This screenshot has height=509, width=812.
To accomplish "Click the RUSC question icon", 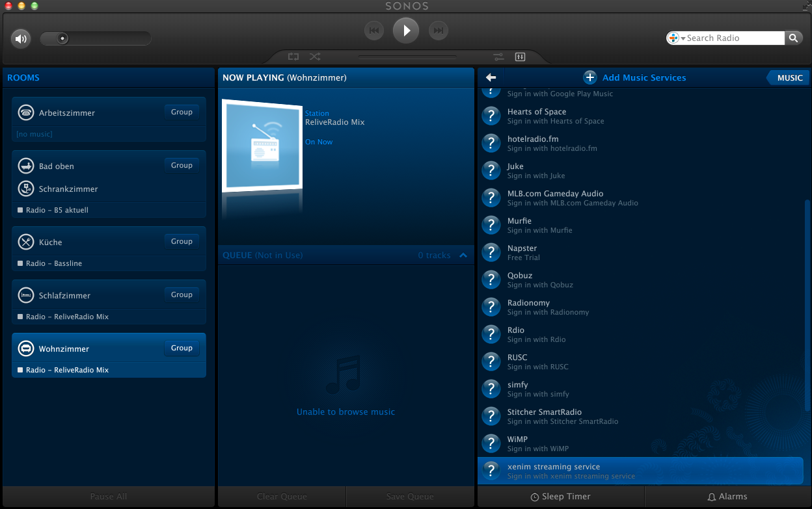I will pos(491,361).
